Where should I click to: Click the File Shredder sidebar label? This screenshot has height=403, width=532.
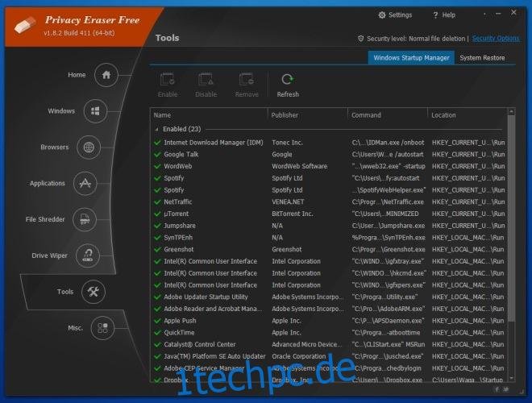tap(45, 219)
